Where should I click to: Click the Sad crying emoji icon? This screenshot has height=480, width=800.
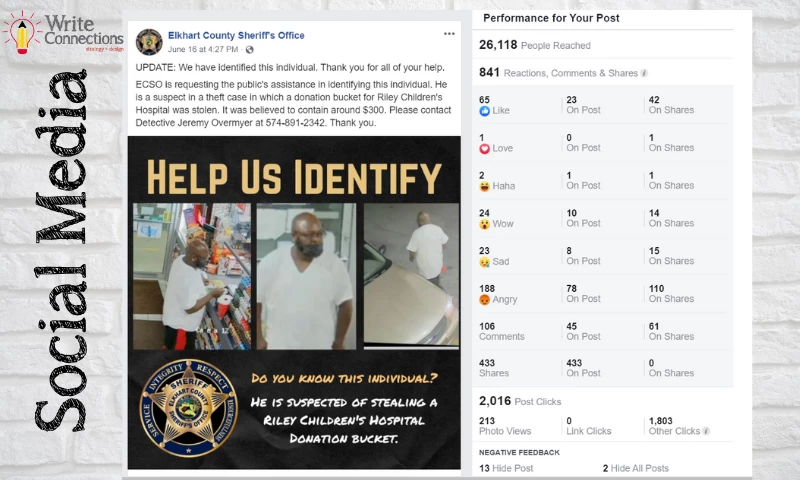[x=484, y=262]
